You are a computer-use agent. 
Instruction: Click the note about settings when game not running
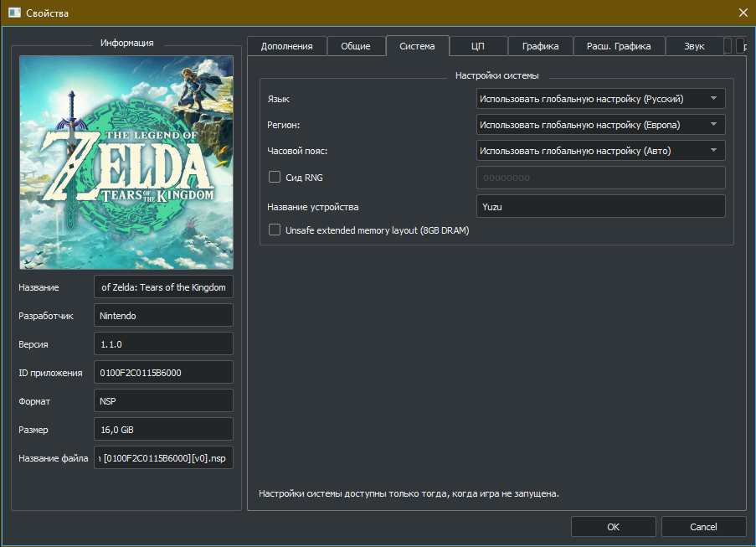click(x=409, y=493)
